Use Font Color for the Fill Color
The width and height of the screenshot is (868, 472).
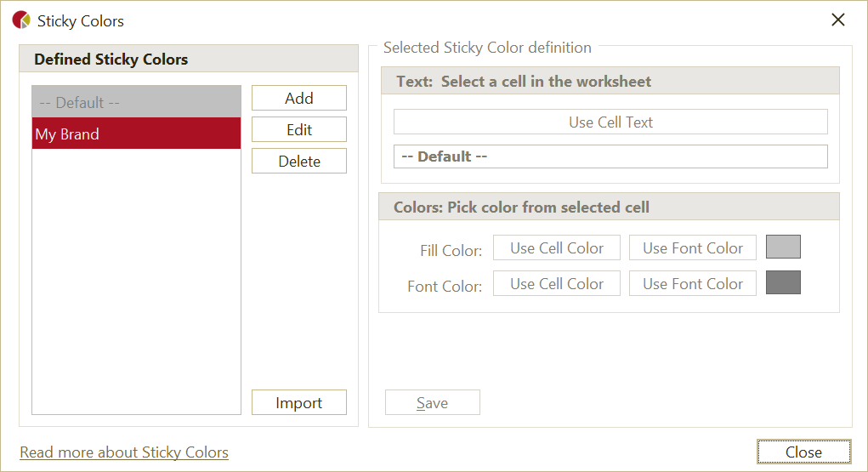pyautogui.click(x=693, y=247)
